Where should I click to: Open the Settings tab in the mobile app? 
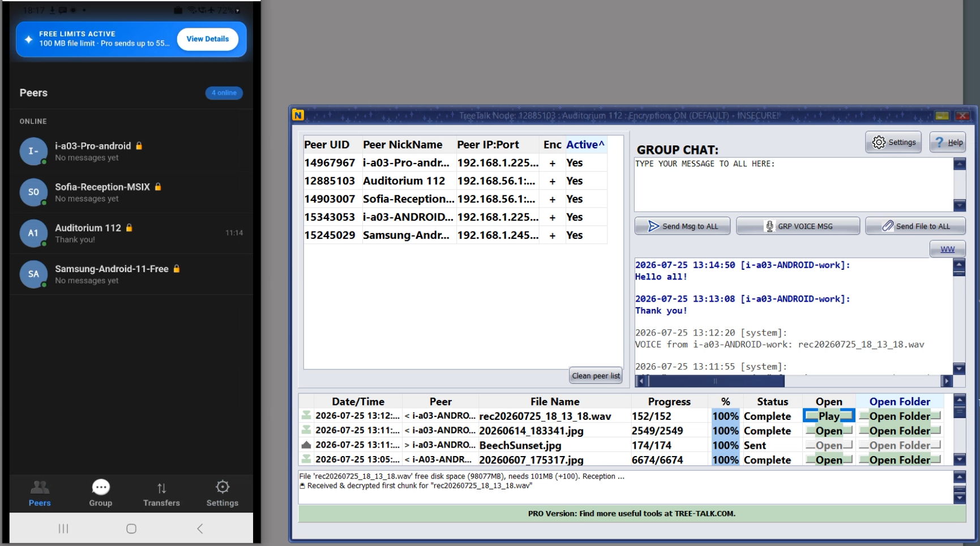(222, 493)
